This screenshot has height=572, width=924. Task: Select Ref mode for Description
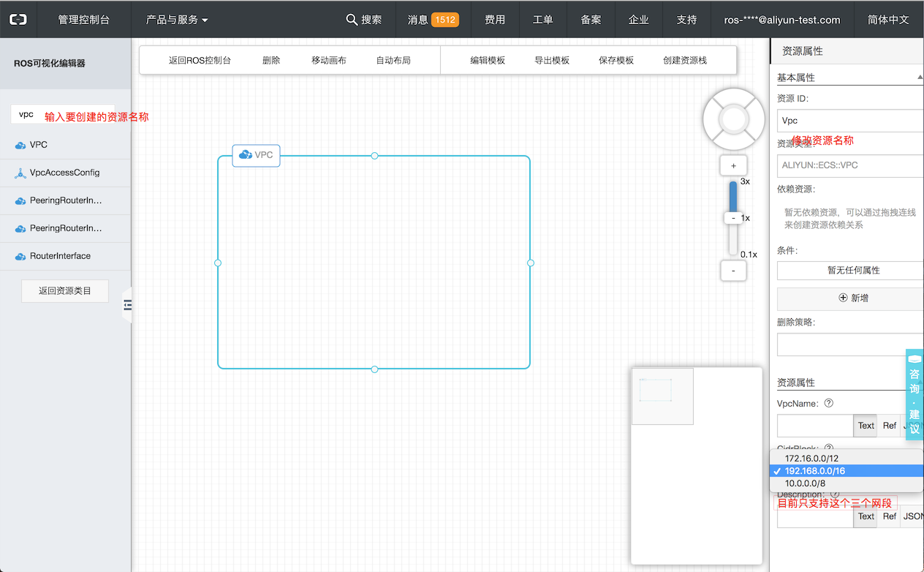coord(889,516)
